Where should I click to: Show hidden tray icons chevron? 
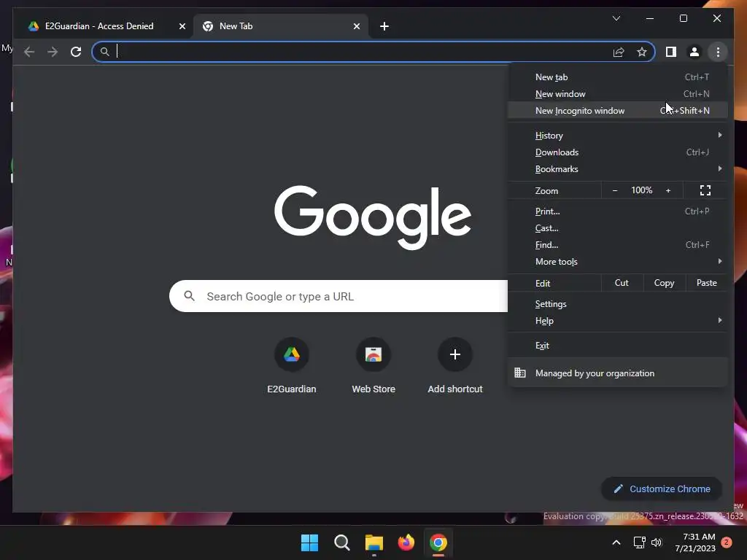click(616, 542)
